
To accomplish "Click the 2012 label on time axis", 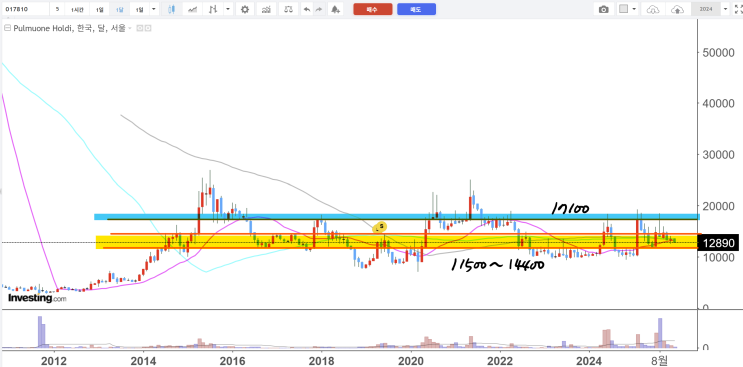I will [54, 361].
